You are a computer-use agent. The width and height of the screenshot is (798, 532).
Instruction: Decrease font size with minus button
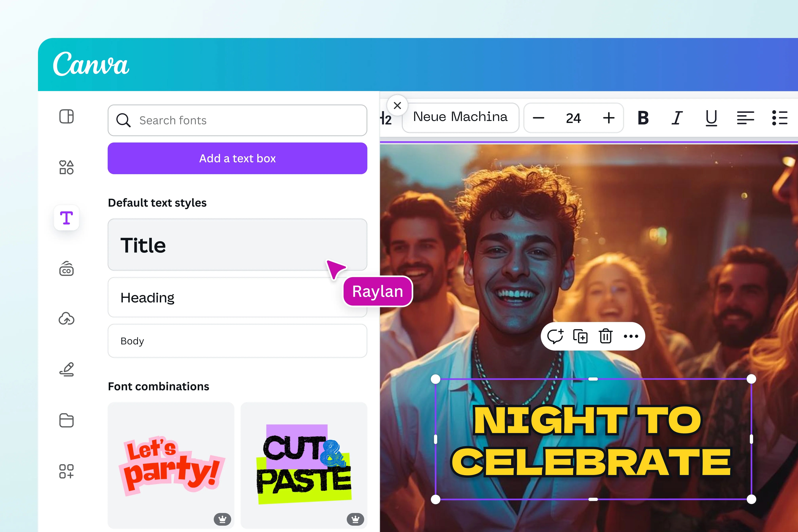[539, 118]
